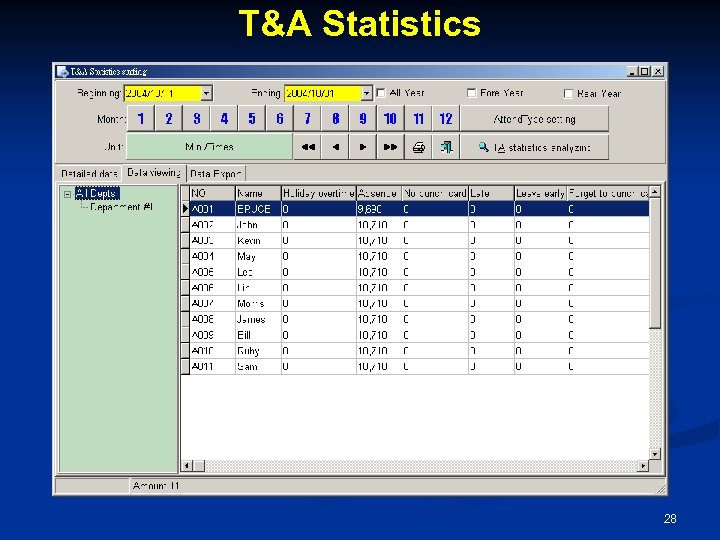Jump to last record with double-right arrows
This screenshot has width=720, height=540.
(x=390, y=147)
